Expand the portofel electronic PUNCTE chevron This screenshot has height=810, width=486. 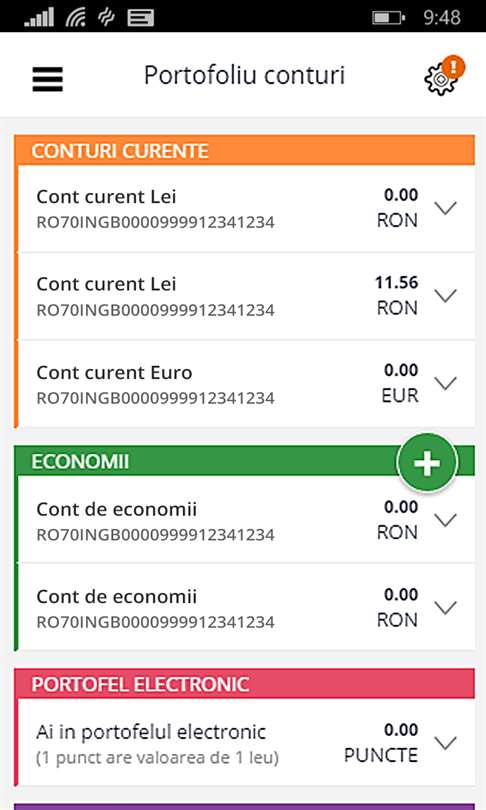(445, 743)
